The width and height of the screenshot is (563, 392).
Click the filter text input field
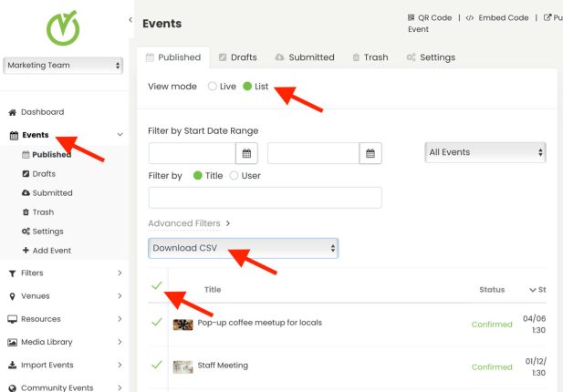[265, 198]
